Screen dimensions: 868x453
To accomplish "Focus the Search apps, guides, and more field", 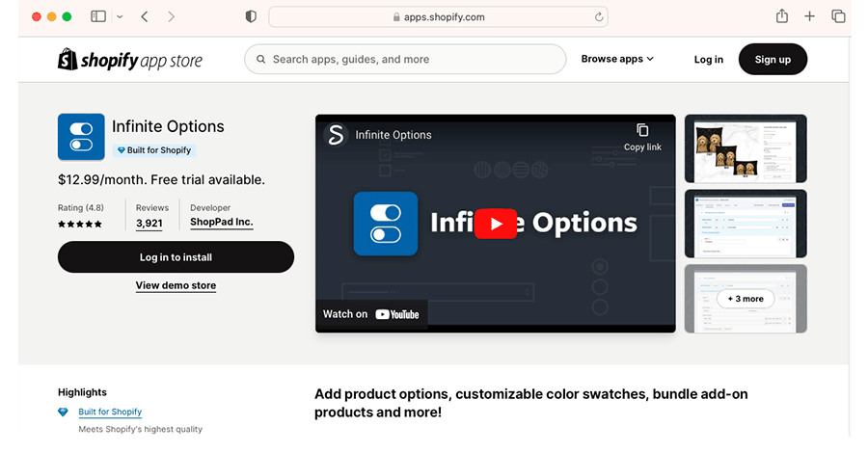I will (405, 59).
